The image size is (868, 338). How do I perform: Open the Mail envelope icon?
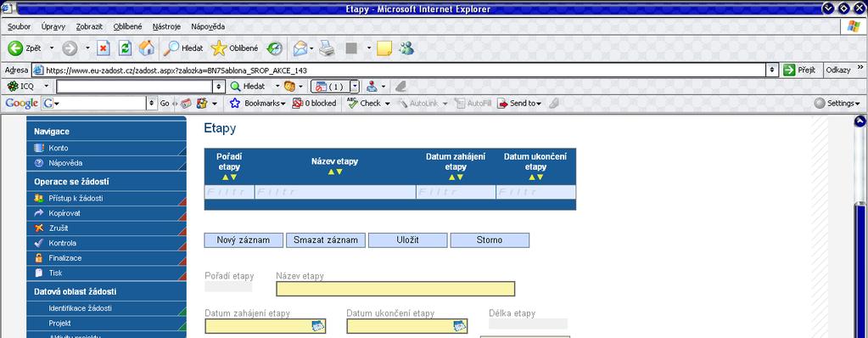pos(300,48)
